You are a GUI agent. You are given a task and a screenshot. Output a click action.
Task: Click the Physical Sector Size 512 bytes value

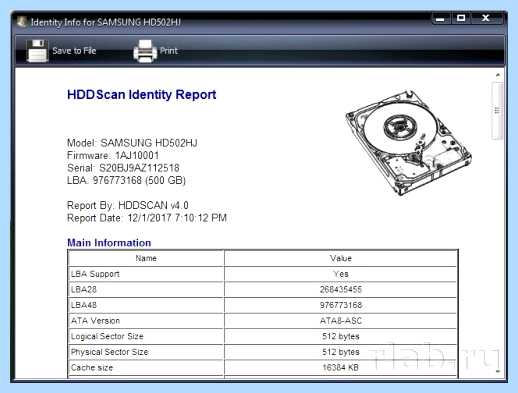[341, 352]
